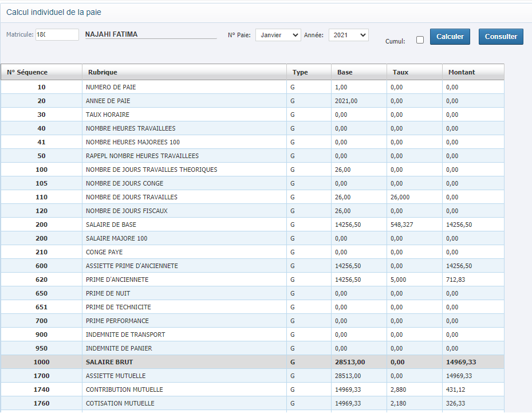Click the TAUX HORAIRE rubrique
The image size is (532, 413).
point(108,115)
